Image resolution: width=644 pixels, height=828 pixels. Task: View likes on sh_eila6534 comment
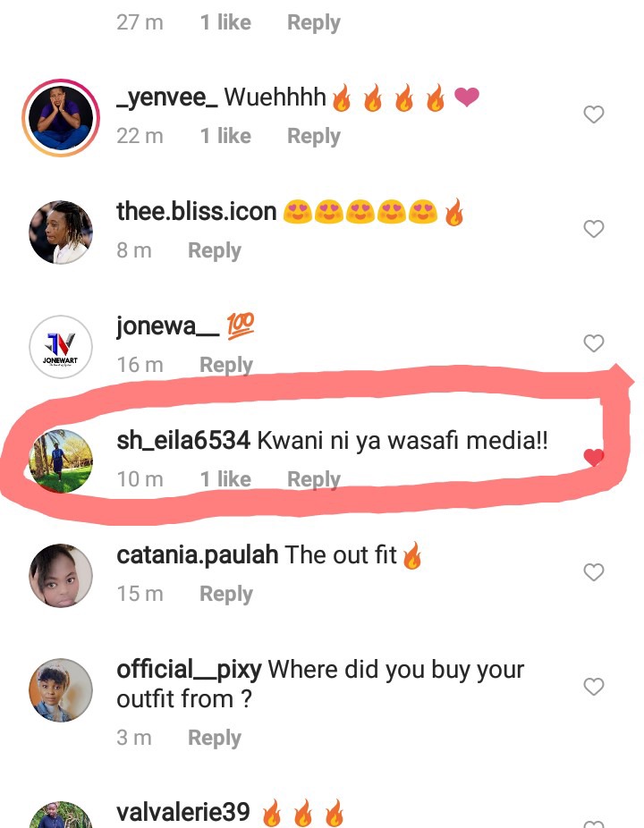(225, 479)
